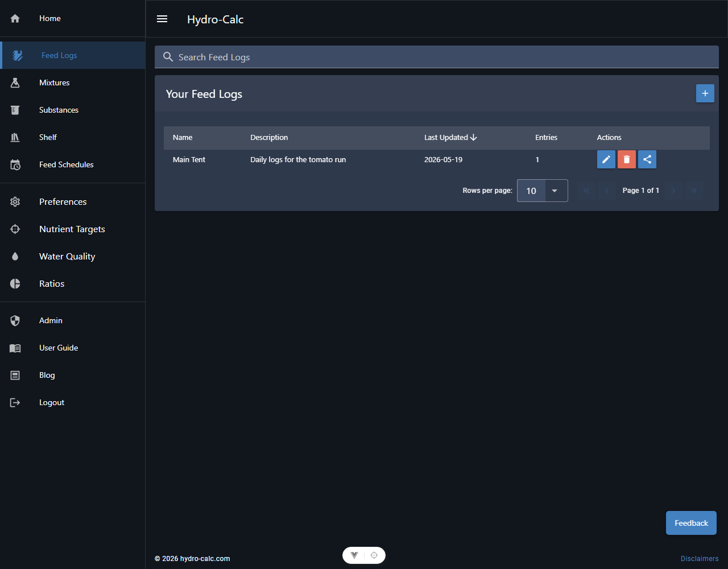The height and width of the screenshot is (569, 728).
Task: Share the Main Tent feed log
Action: click(x=647, y=159)
